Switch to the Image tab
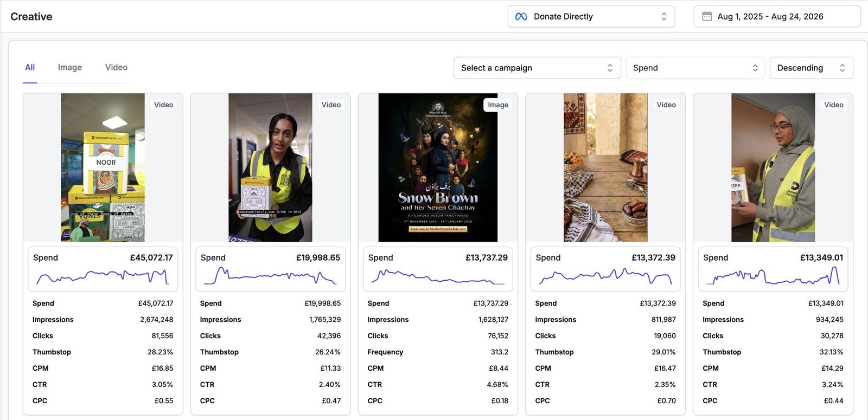 click(x=70, y=67)
